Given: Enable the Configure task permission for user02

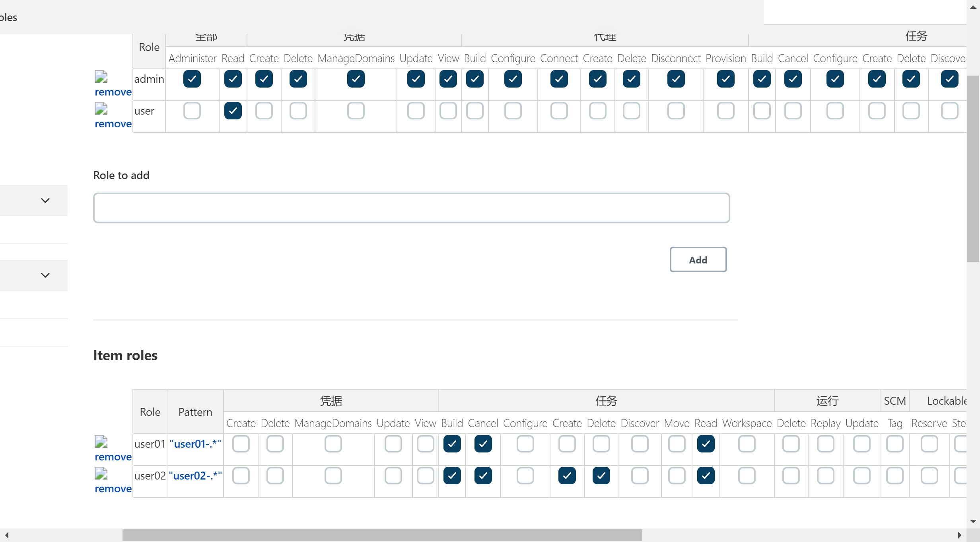Looking at the screenshot, I should click(x=525, y=476).
